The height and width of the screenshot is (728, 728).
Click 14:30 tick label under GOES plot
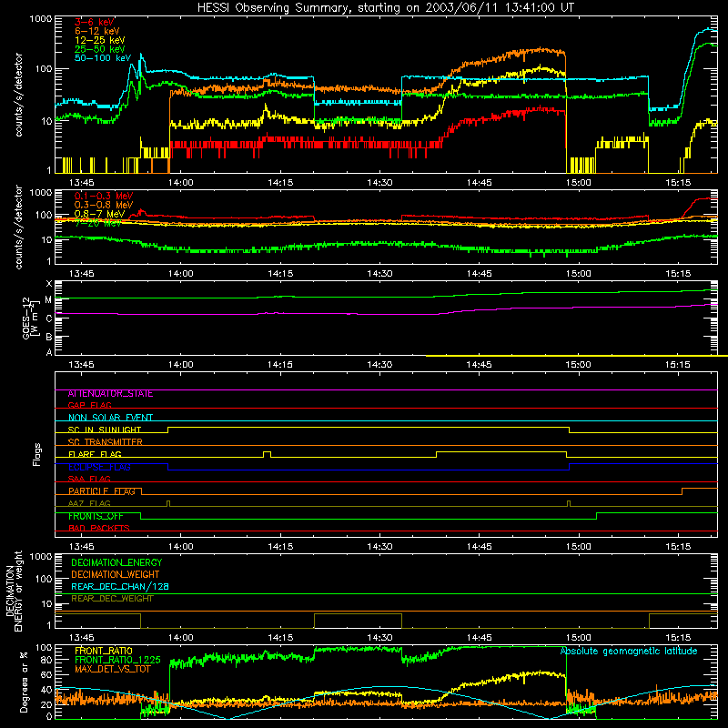(x=379, y=365)
